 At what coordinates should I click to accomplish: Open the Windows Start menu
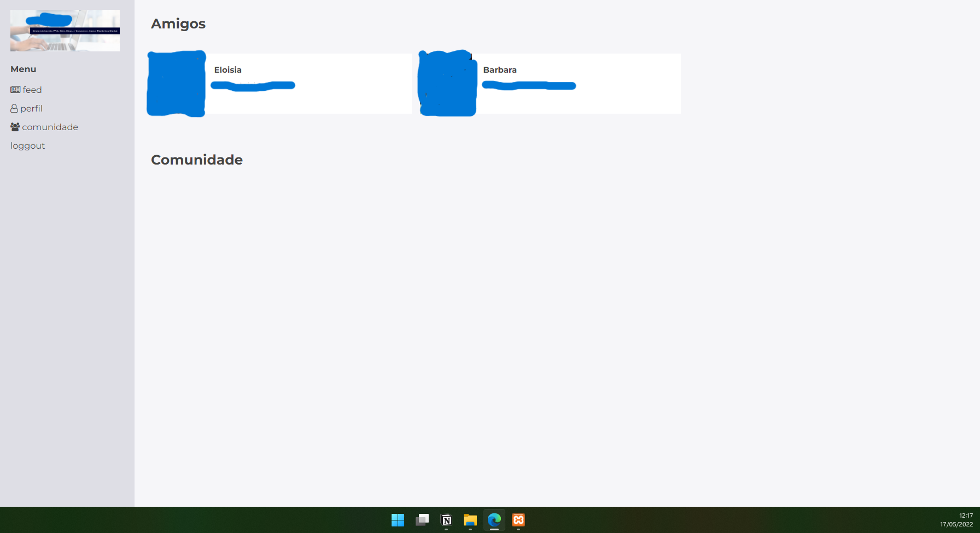point(398,520)
